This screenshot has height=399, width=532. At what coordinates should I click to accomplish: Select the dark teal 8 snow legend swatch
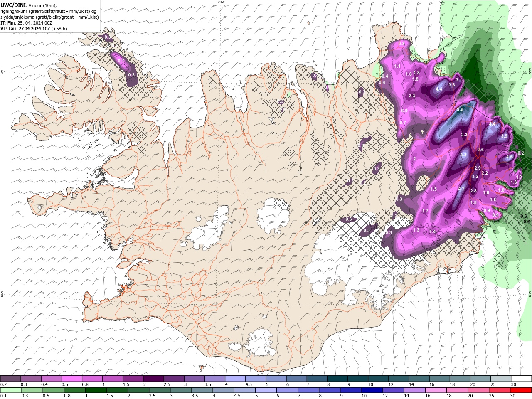click(337, 379)
